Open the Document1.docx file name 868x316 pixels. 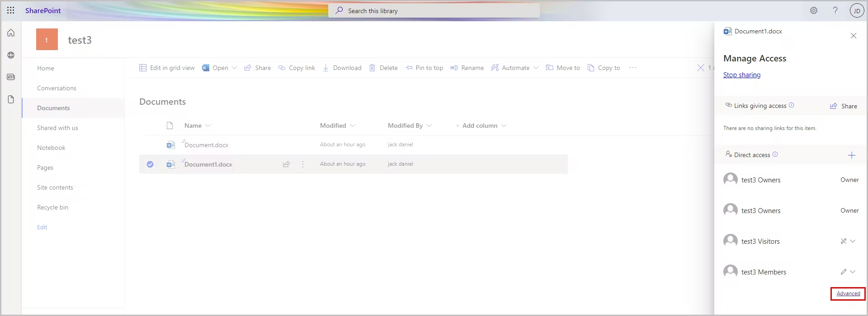tap(208, 164)
